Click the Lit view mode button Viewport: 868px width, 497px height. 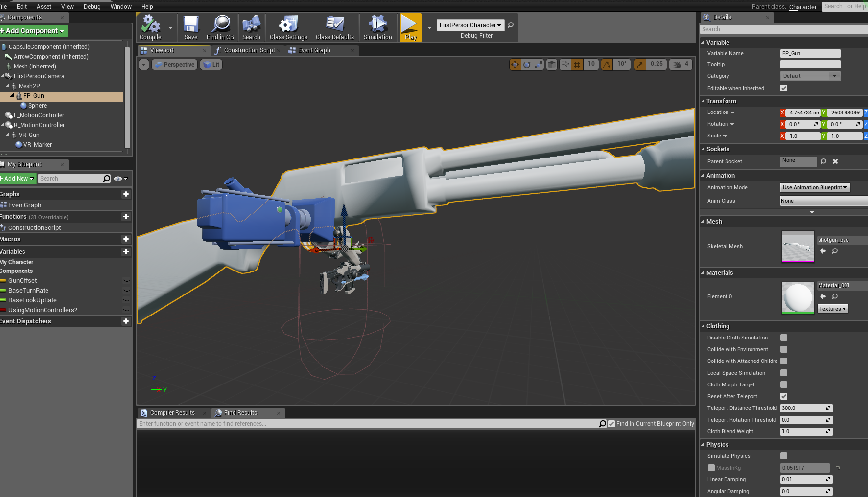211,65
